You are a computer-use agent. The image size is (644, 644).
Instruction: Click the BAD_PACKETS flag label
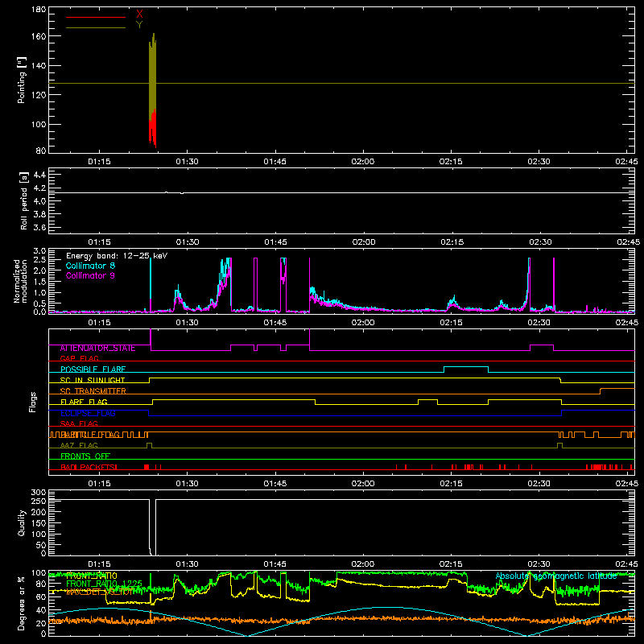pos(89,467)
